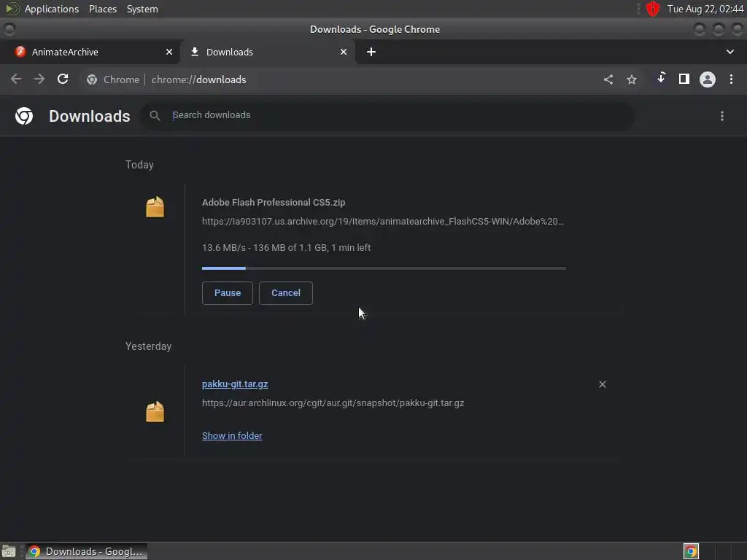The image size is (747, 560).
Task: Click the 13.6 MB/s download status text
Action: (x=286, y=248)
